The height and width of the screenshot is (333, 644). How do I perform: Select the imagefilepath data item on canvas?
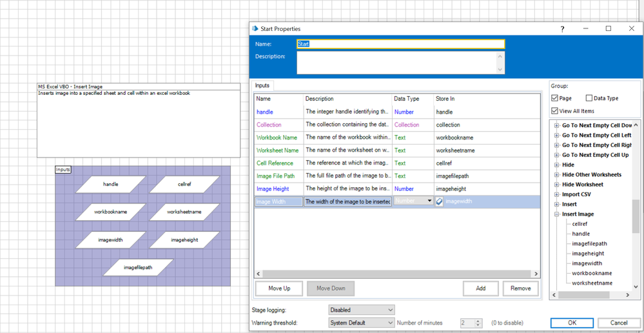[x=138, y=267]
